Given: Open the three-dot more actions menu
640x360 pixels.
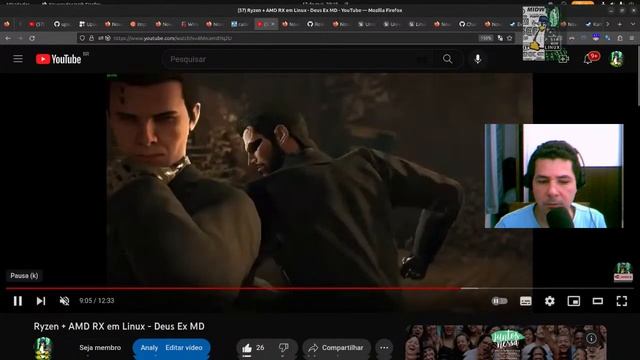Looking at the screenshot, I should point(384,348).
